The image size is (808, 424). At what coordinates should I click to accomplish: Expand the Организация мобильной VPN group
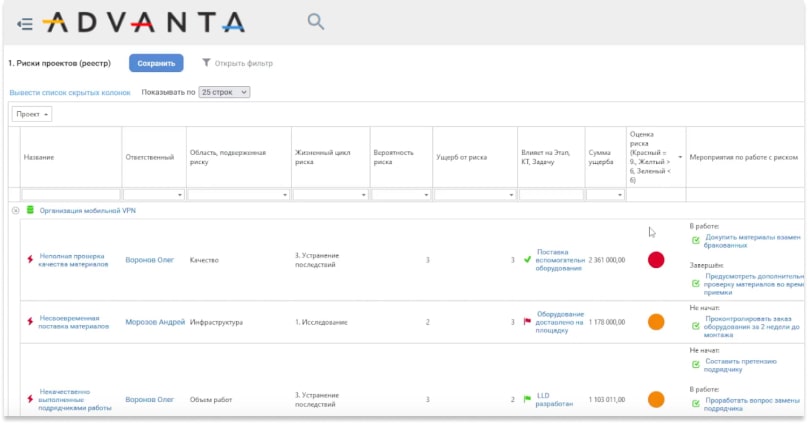tap(15, 211)
